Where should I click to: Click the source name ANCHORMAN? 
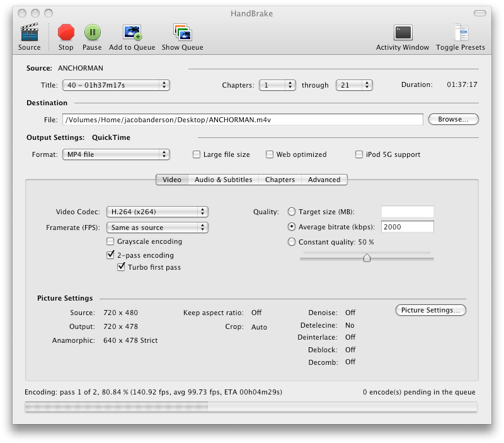pos(81,68)
